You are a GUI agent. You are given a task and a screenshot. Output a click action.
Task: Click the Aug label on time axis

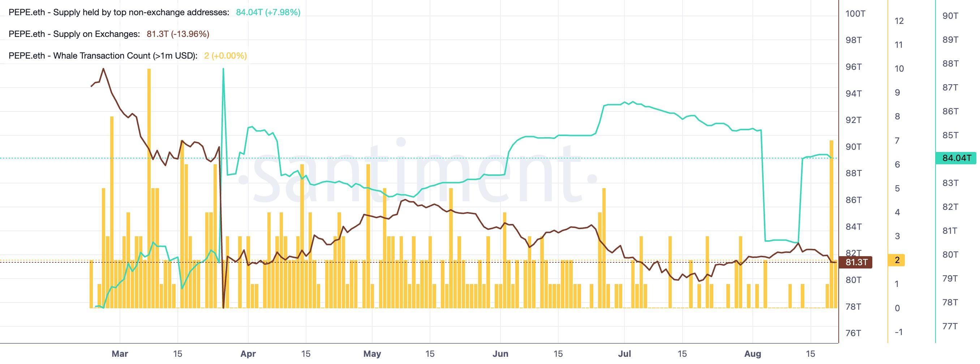click(x=752, y=354)
